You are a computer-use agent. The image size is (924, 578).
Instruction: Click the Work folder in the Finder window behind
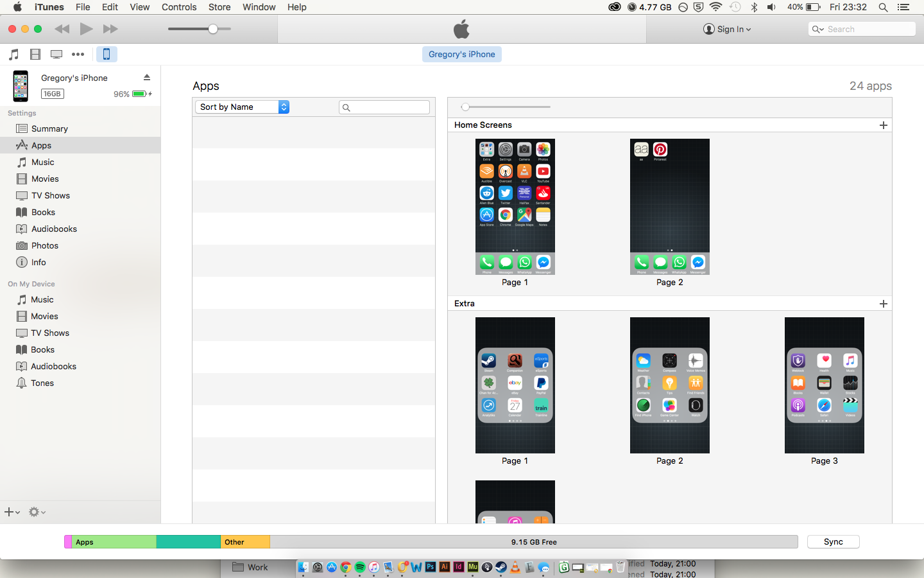[x=250, y=567]
